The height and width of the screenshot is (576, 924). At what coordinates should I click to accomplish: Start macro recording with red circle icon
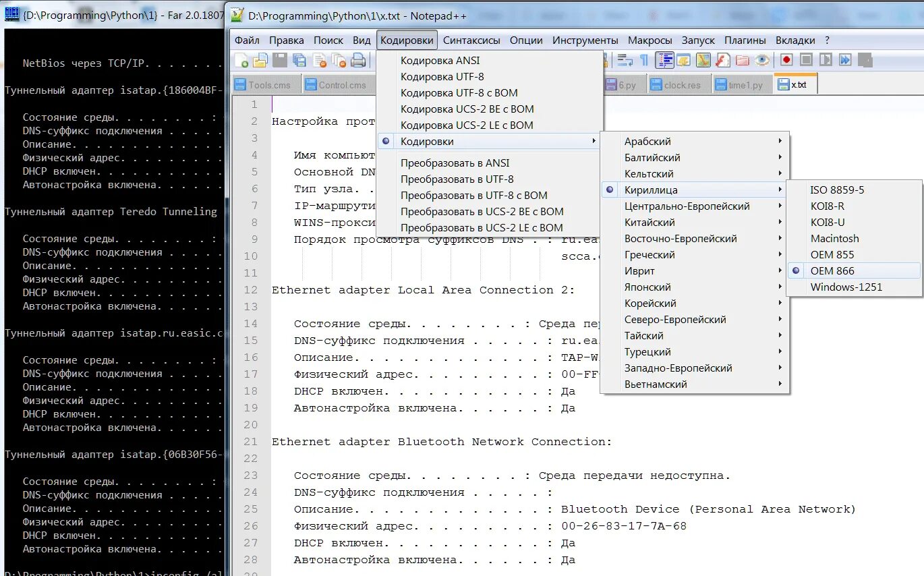[x=786, y=60]
